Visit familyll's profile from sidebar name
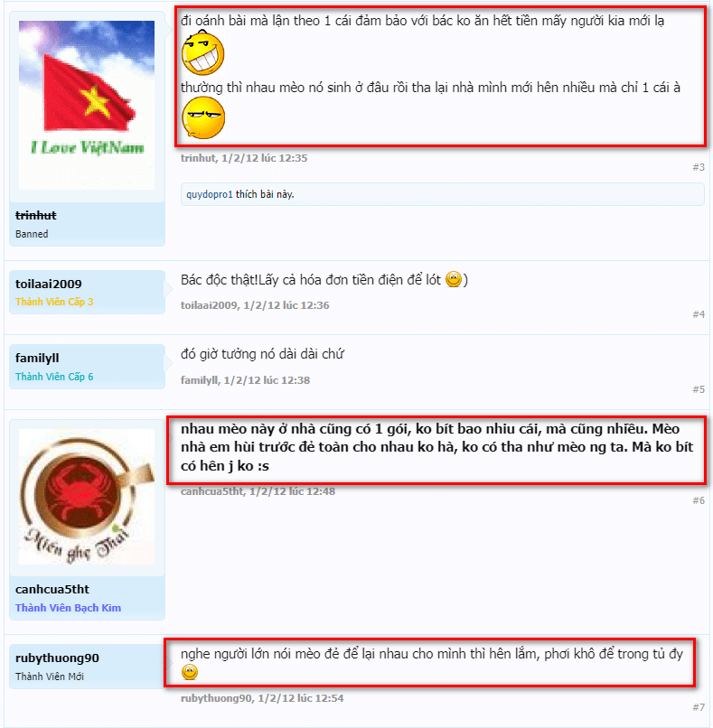Screen dimensions: 713x728 [x=37, y=358]
